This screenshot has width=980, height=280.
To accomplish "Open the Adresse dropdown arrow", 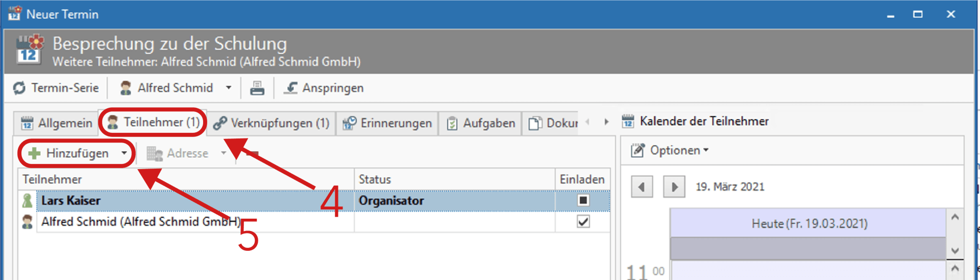I will coord(224,153).
